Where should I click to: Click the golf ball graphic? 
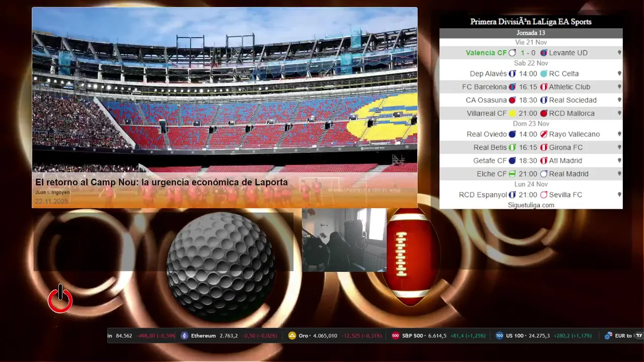click(x=220, y=266)
